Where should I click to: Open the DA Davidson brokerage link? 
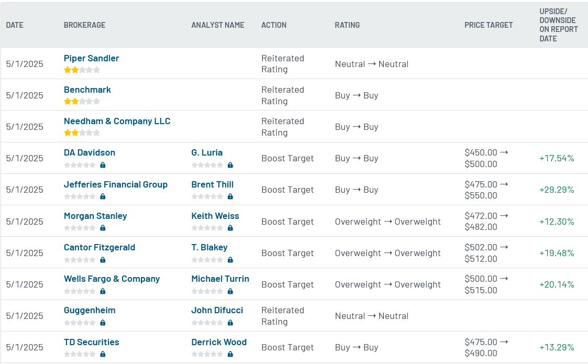(x=89, y=153)
